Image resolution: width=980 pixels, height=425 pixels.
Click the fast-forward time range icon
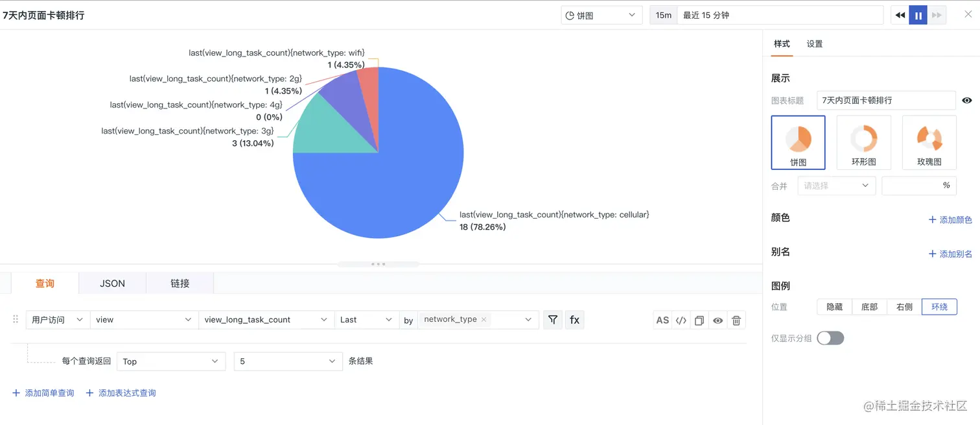937,15
